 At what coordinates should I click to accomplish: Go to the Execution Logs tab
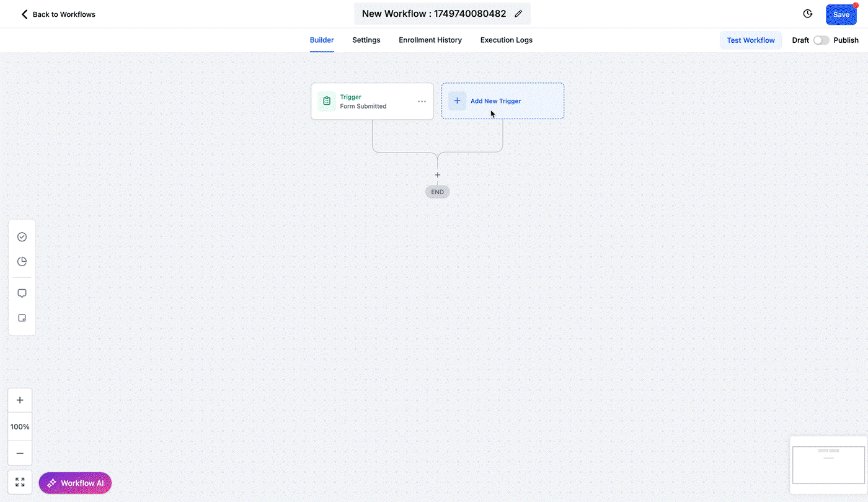(507, 40)
